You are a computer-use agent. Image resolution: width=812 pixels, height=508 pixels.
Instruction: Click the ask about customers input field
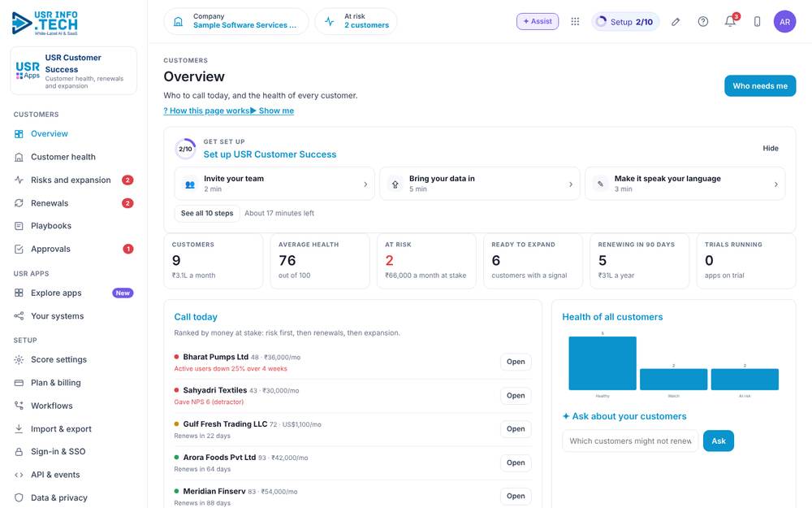pos(630,441)
